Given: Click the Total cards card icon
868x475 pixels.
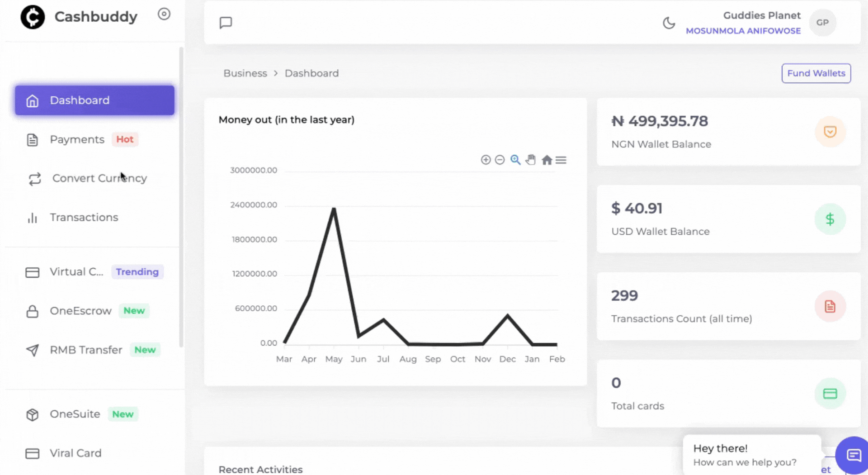Looking at the screenshot, I should [x=830, y=394].
